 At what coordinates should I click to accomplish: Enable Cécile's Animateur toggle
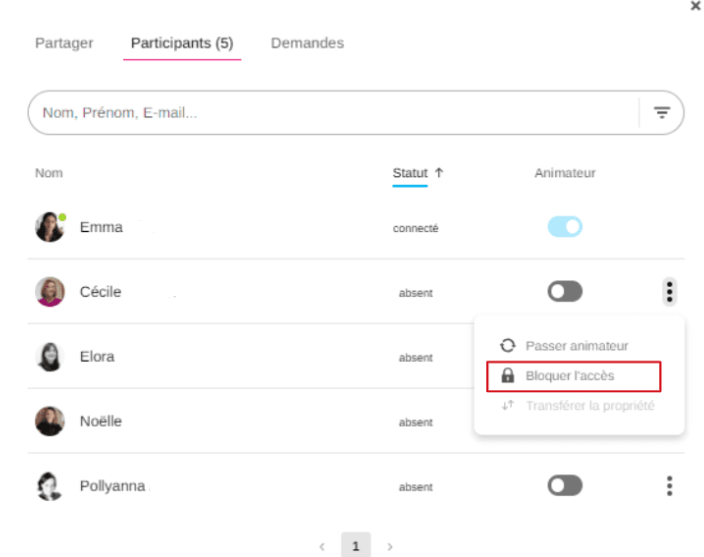click(565, 292)
